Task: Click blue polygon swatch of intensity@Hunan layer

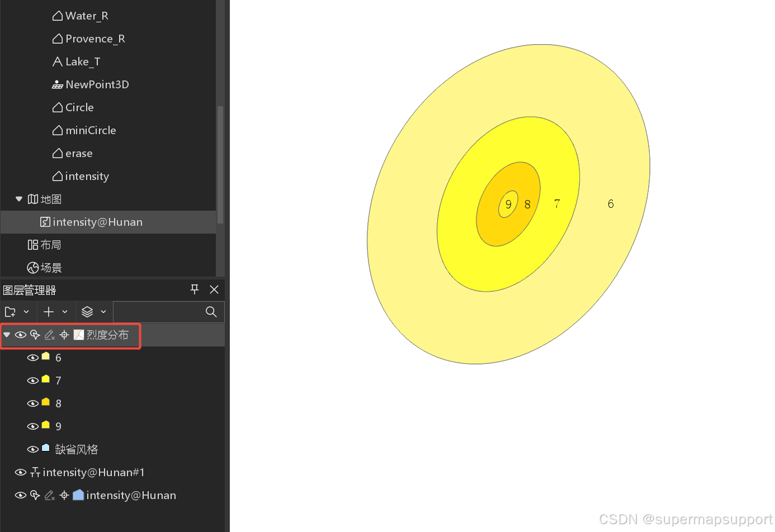Action: (x=79, y=495)
